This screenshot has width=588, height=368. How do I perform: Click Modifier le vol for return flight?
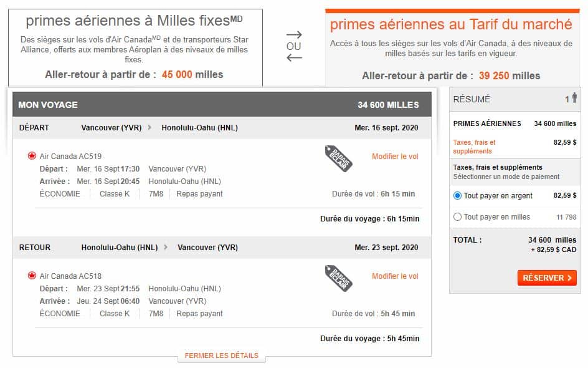click(395, 276)
